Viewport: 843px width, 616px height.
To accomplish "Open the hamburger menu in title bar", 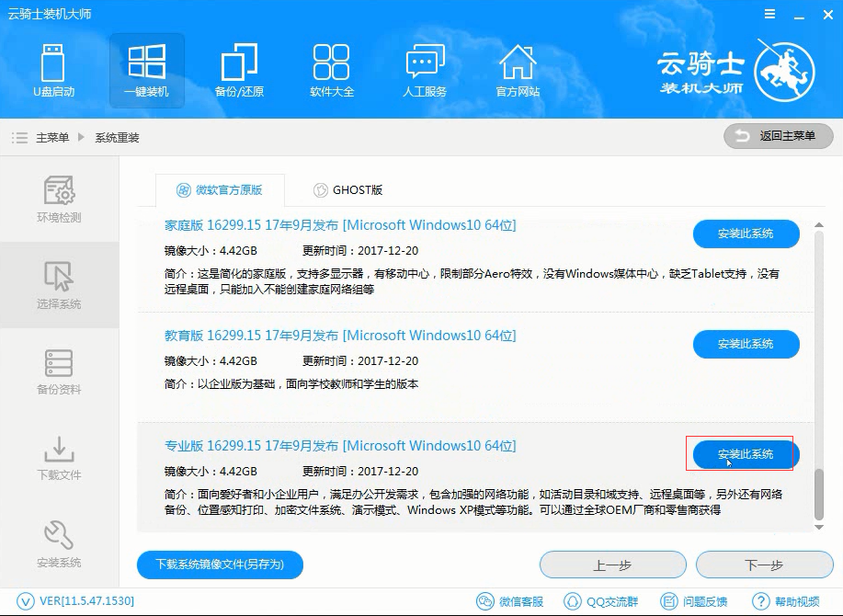I will point(769,15).
